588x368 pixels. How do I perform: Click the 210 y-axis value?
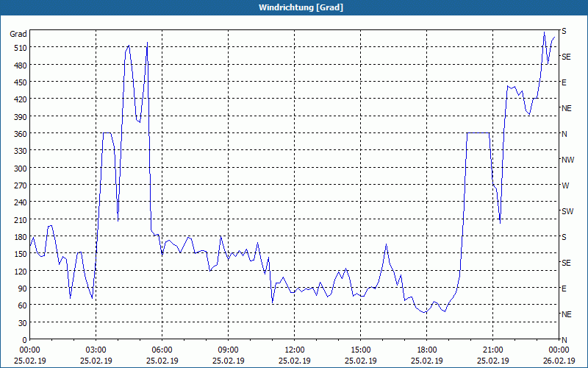(21, 219)
